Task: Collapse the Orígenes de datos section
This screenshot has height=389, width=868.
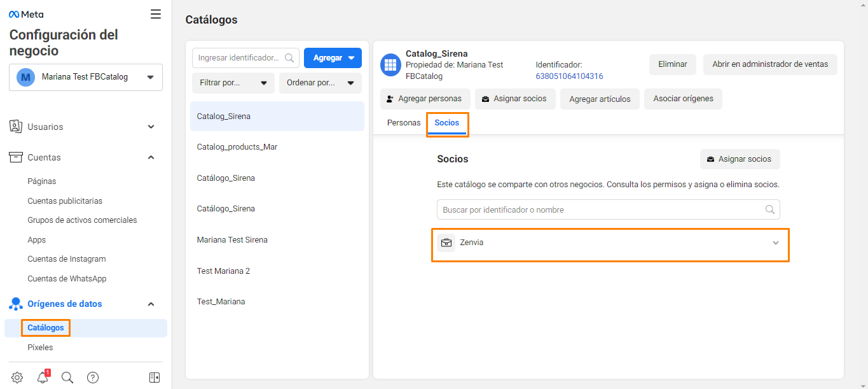Action: click(x=151, y=304)
